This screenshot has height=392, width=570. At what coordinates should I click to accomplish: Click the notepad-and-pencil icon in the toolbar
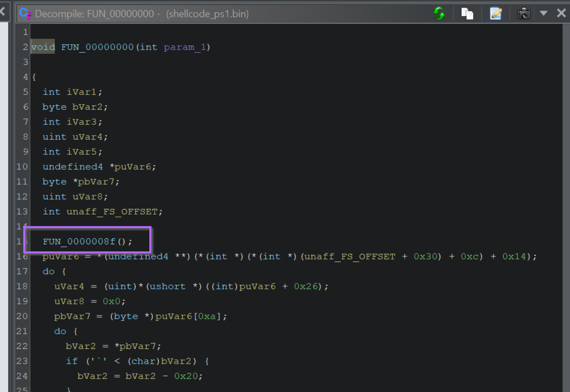point(496,14)
